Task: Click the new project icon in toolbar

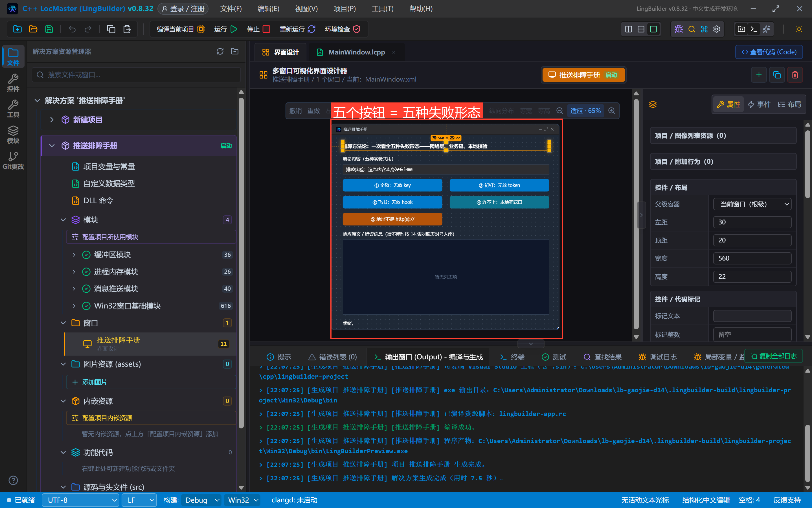Action: (17, 29)
